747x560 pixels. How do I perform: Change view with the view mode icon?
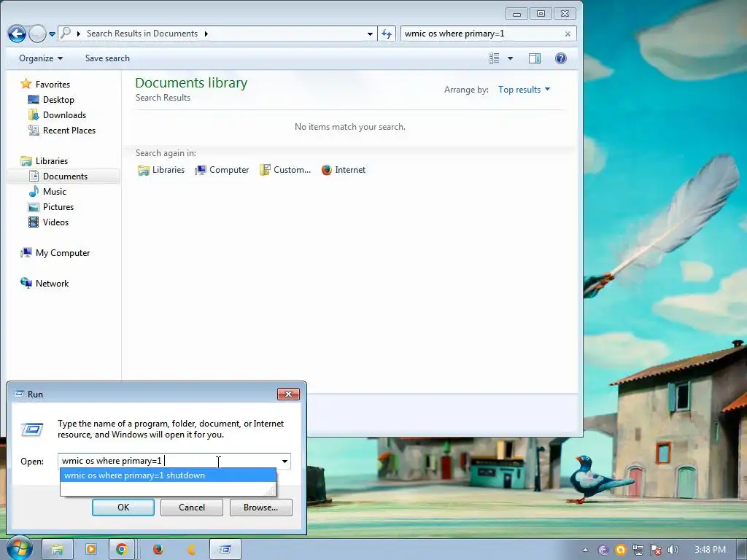coord(494,58)
